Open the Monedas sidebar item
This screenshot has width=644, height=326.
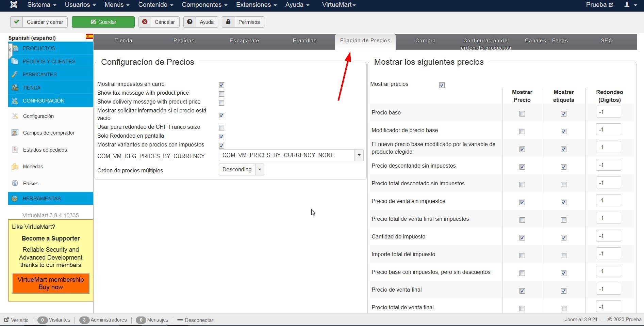[x=33, y=167]
